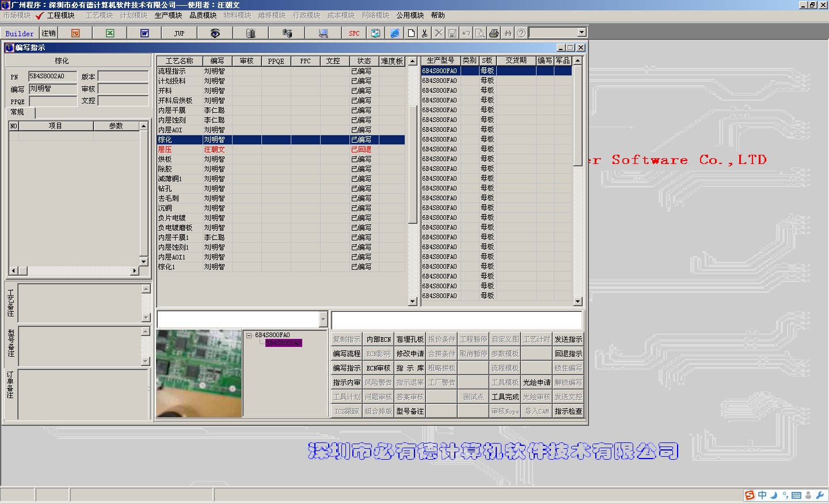Click the 发送指示 button
This screenshot has width=829, height=504.
(x=568, y=339)
